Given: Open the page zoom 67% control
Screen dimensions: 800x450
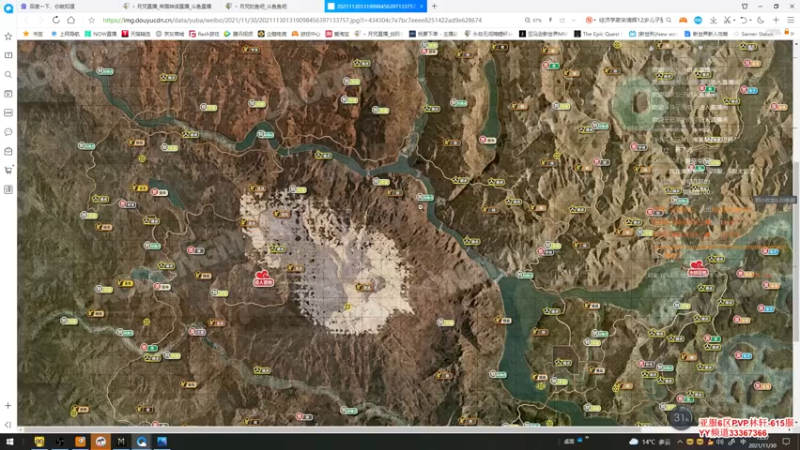Looking at the screenshot, I should click(533, 20).
